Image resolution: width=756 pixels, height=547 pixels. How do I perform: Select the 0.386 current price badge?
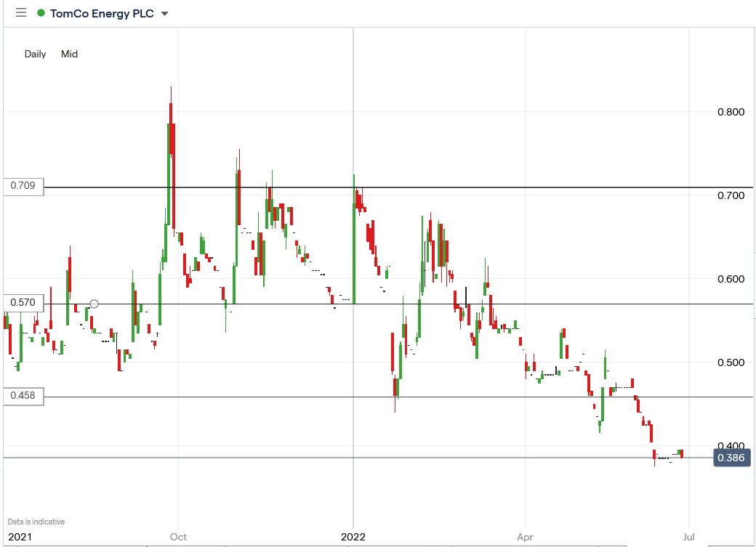[x=732, y=458]
